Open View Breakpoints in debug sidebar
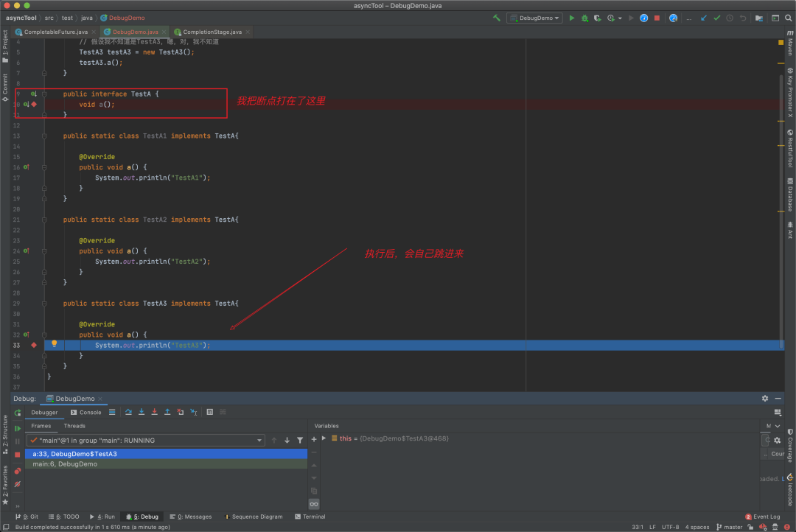The image size is (796, 532). click(18, 470)
